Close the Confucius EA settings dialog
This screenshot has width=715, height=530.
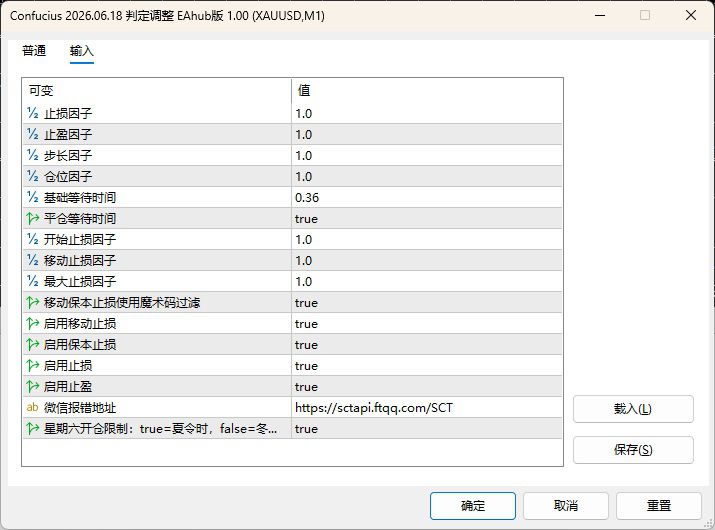pyautogui.click(x=691, y=15)
